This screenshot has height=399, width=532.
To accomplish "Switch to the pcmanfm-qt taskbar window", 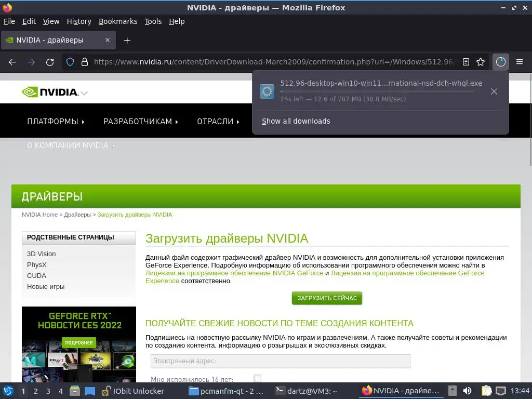I will click(227, 391).
